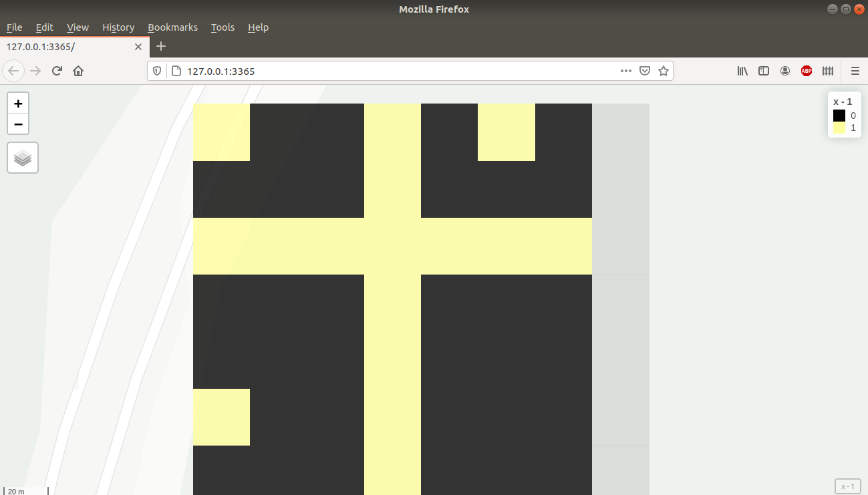Open a new browser tab
Image resolution: width=868 pixels, height=495 pixels.
160,47
